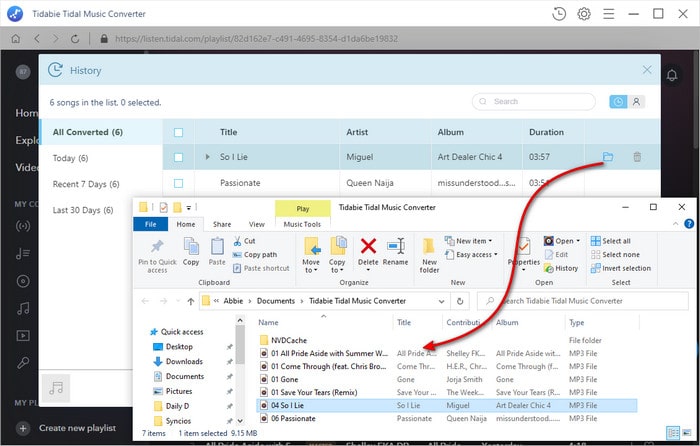Refresh the Explorer folder view
The height and width of the screenshot is (446, 700).
460,301
